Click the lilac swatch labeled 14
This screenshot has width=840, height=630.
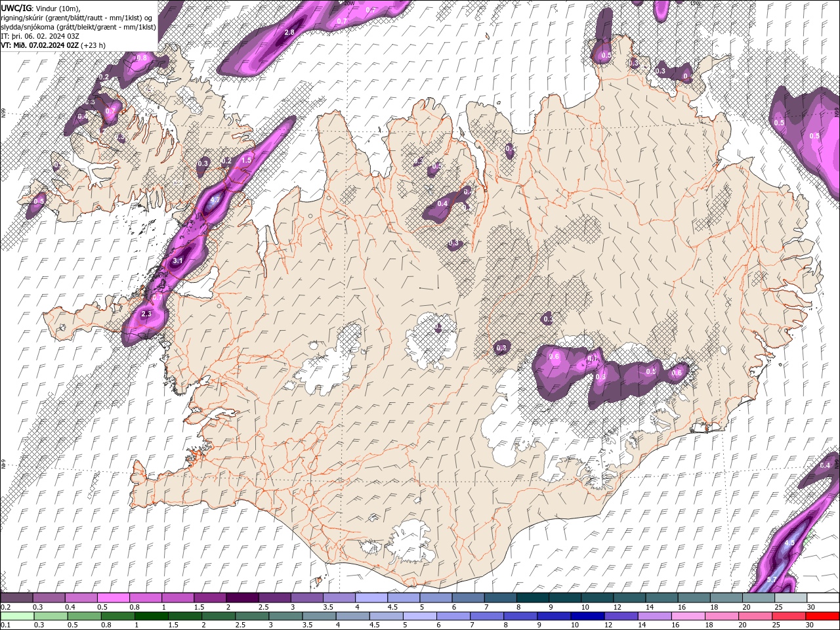654,616
